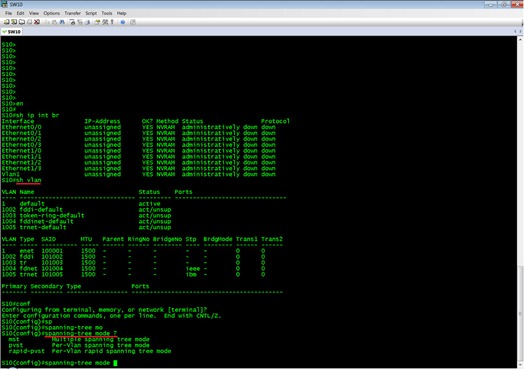The width and height of the screenshot is (524, 369).
Task: Open the Script menu
Action: pos(91,13)
